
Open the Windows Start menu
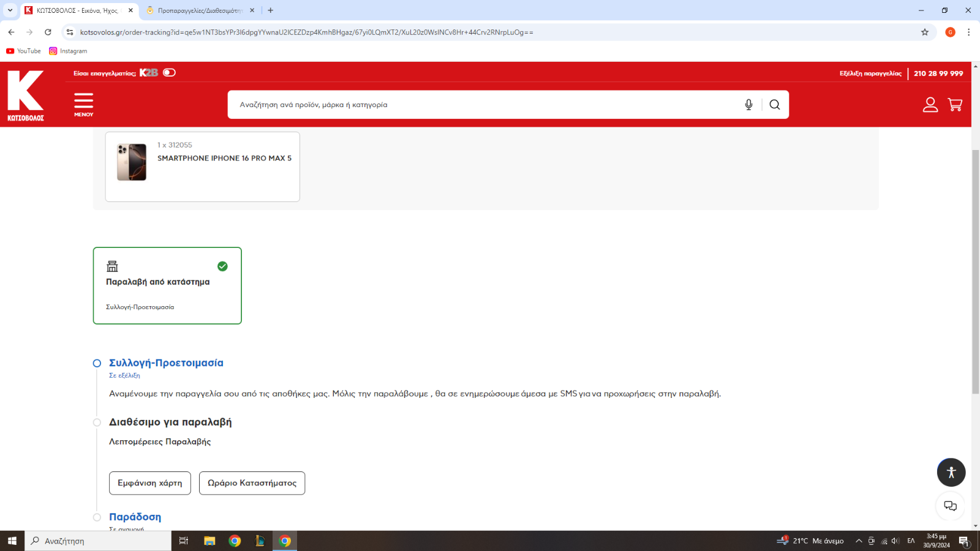(12, 541)
